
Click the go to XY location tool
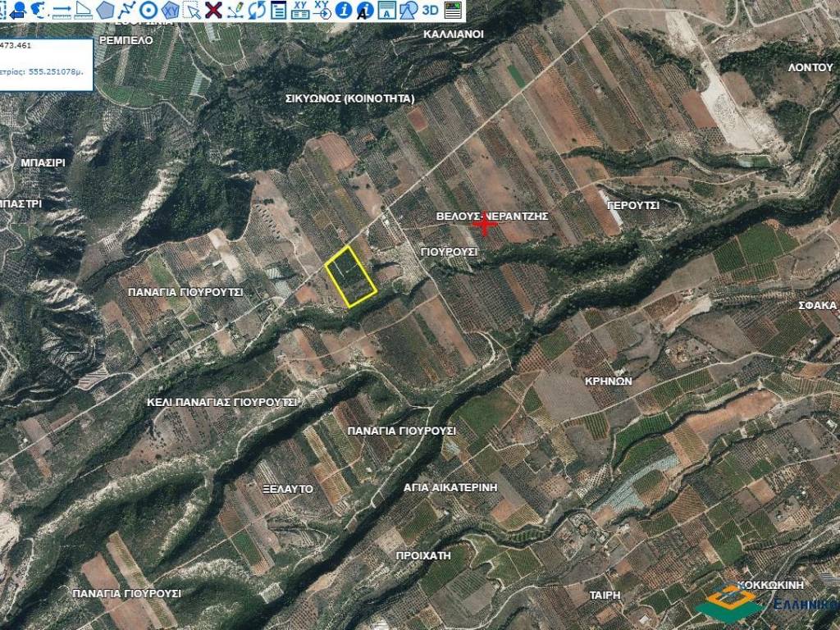point(322,10)
